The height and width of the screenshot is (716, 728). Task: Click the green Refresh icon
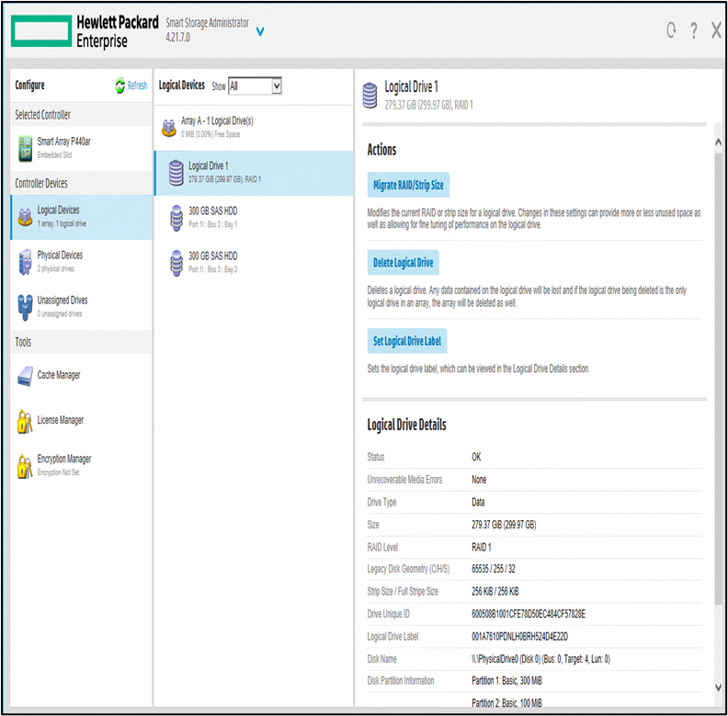coord(120,85)
